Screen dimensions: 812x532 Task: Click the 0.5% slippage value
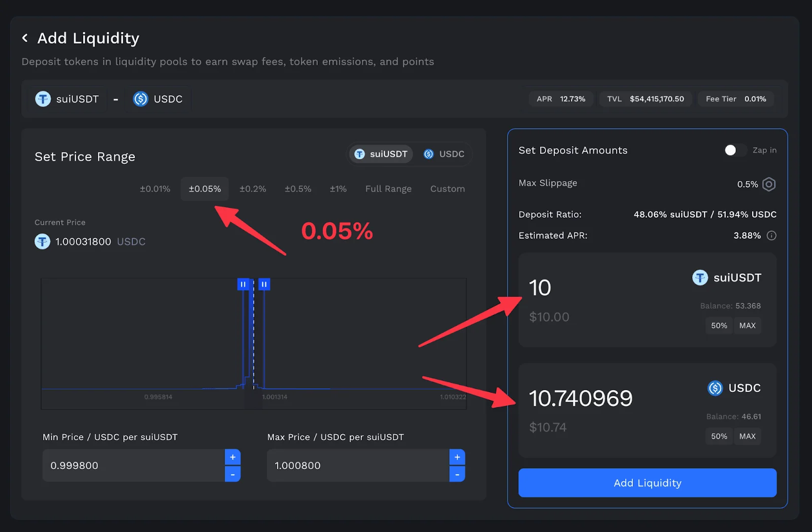coord(748,184)
